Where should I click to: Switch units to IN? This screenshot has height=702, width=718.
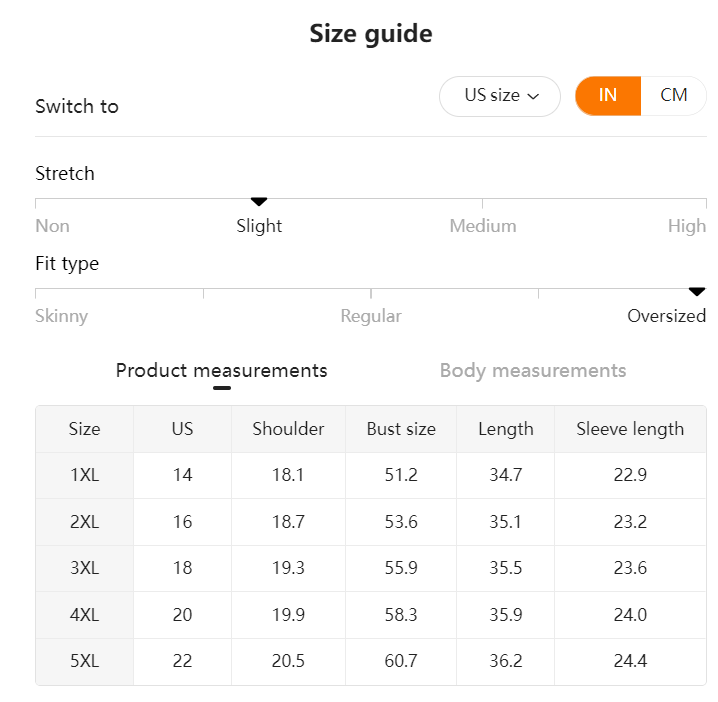607,96
